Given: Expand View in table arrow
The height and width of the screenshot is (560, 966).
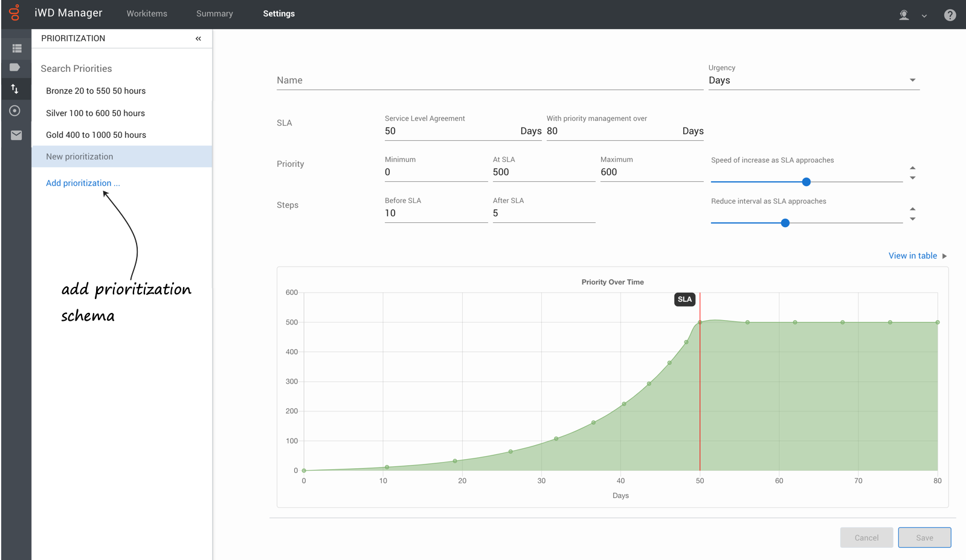Looking at the screenshot, I should [x=944, y=256].
